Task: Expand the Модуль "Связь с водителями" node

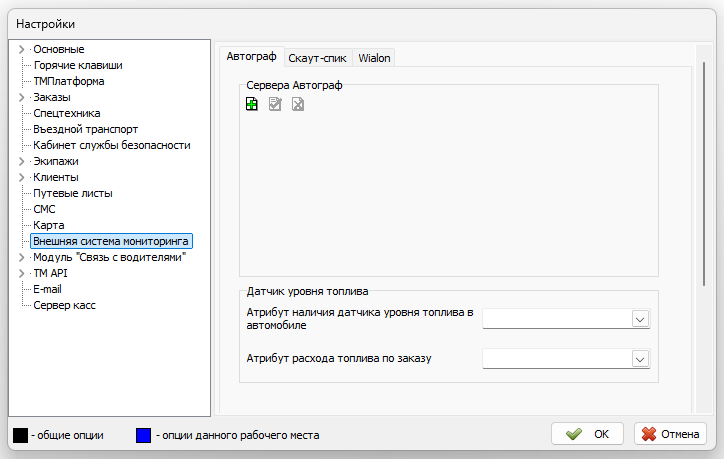Action: tap(21, 257)
